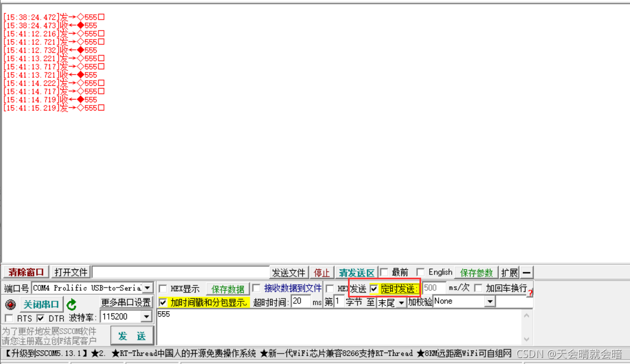Click the dash collapse button beside 扩展

point(527,272)
